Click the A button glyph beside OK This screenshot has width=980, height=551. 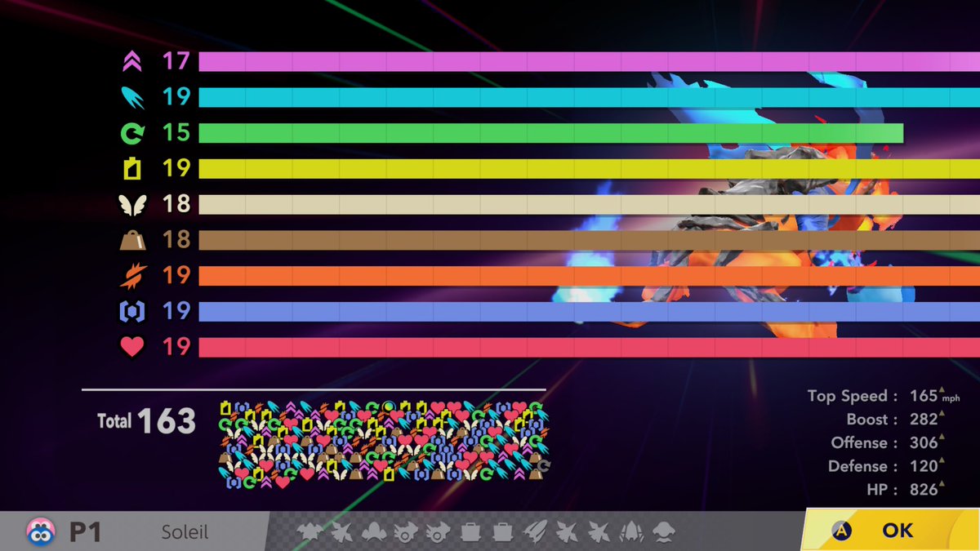tap(841, 531)
